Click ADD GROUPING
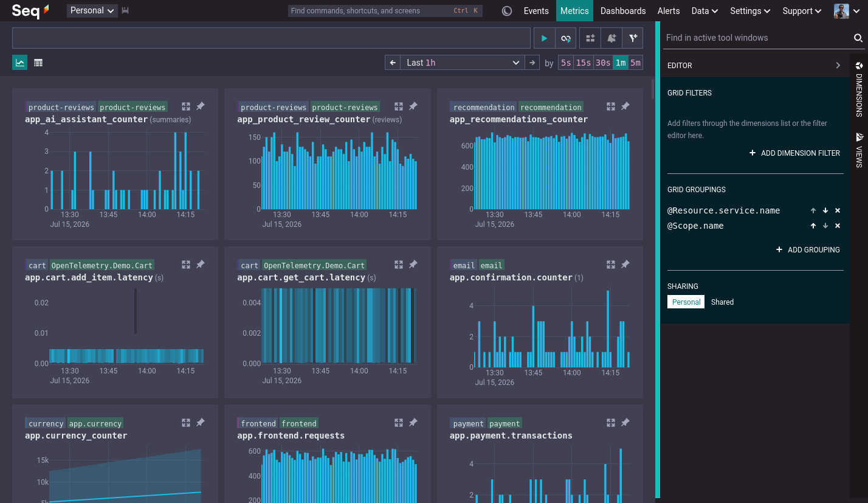Viewport: 868px width, 503px height. tap(808, 250)
